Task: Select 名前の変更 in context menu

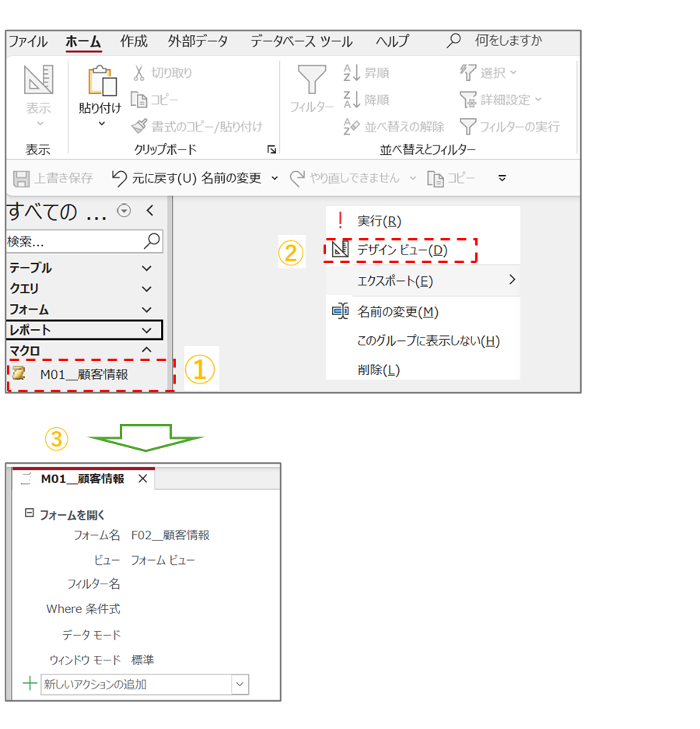Action: point(397,312)
